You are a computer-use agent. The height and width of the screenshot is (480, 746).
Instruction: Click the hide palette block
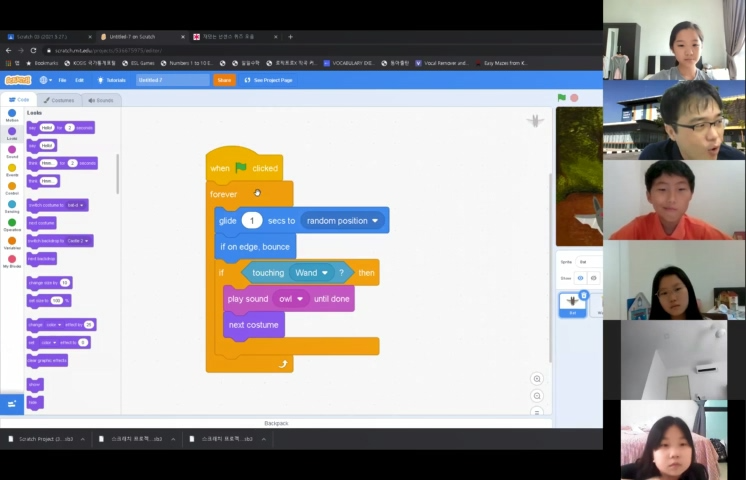(35, 402)
